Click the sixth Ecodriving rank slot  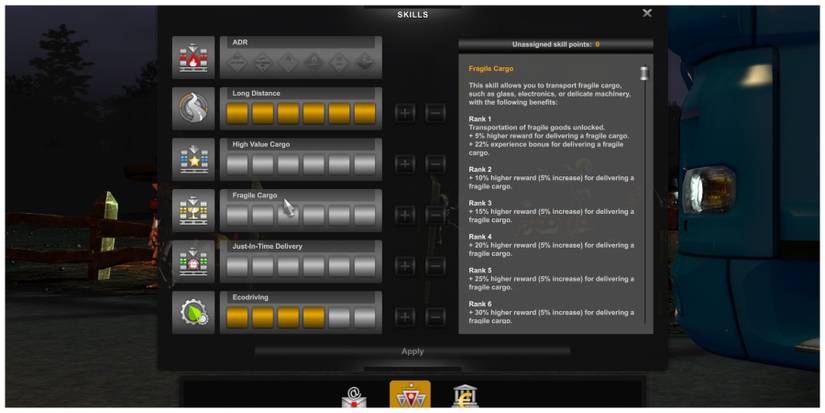[365, 318]
